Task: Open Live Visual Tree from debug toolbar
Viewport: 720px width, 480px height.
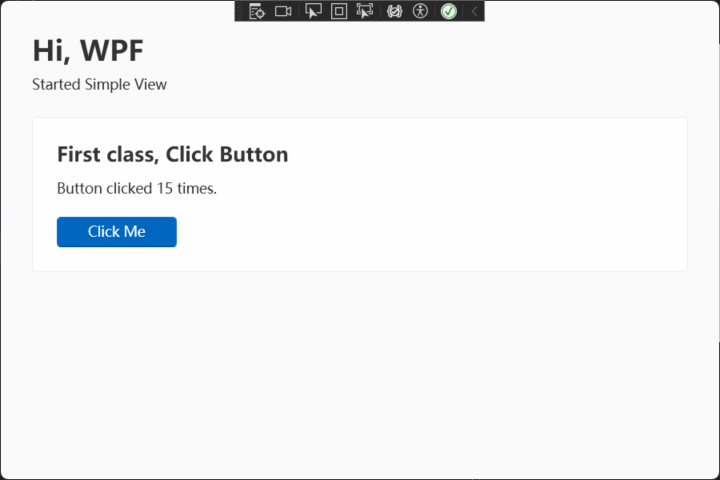Action: point(257,11)
